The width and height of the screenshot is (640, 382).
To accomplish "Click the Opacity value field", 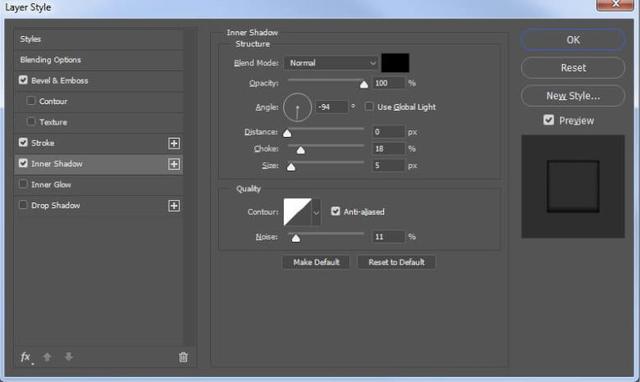I will [389, 83].
